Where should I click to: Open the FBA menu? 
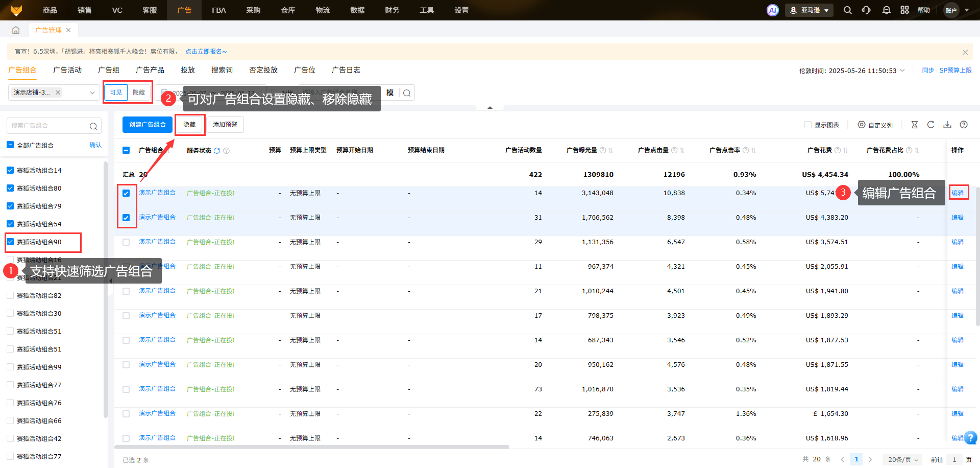(218, 10)
